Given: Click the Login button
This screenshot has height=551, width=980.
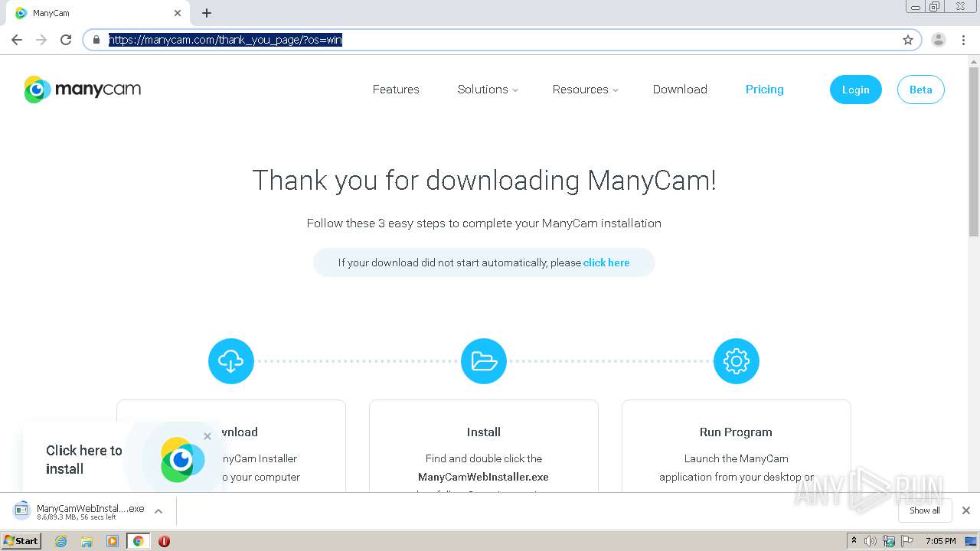Looking at the screenshot, I should (x=855, y=90).
